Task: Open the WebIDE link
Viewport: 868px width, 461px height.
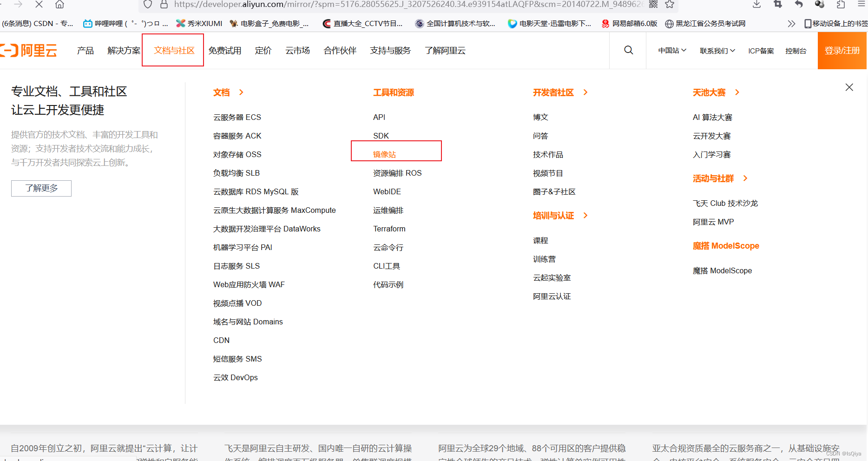Action: pos(387,191)
